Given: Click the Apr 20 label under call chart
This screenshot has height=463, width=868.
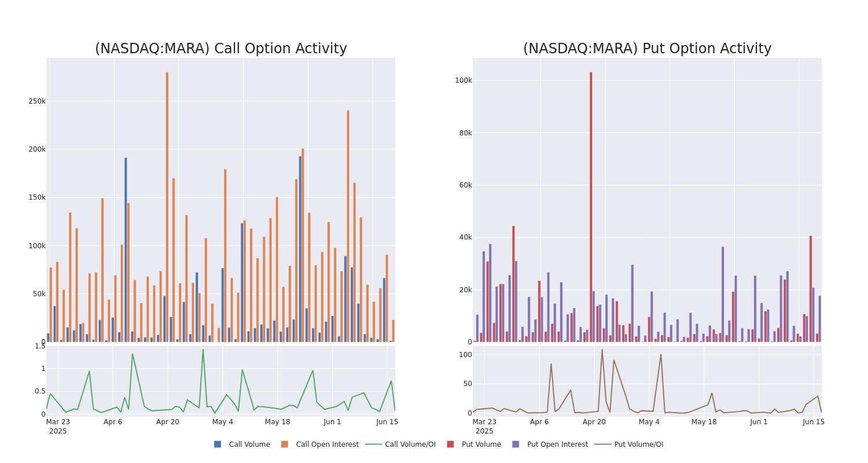Looking at the screenshot, I should pyautogui.click(x=168, y=422).
